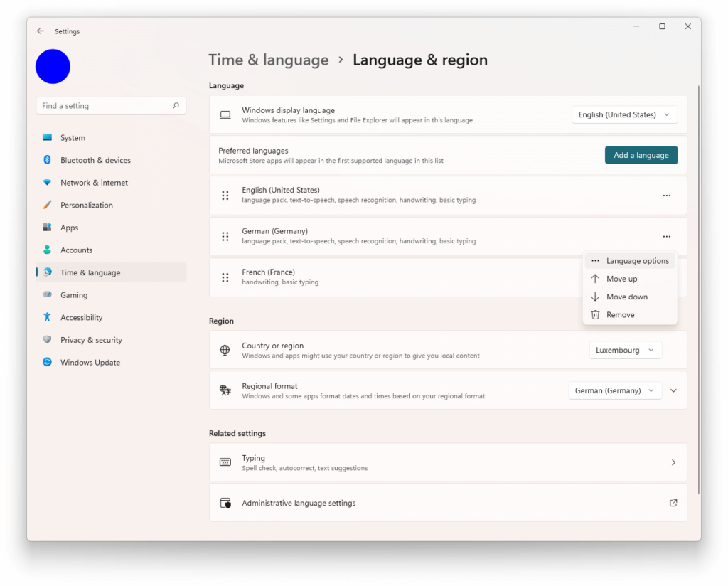Screen dimensions: 728x586
Task: Click Add a language button
Action: click(641, 155)
